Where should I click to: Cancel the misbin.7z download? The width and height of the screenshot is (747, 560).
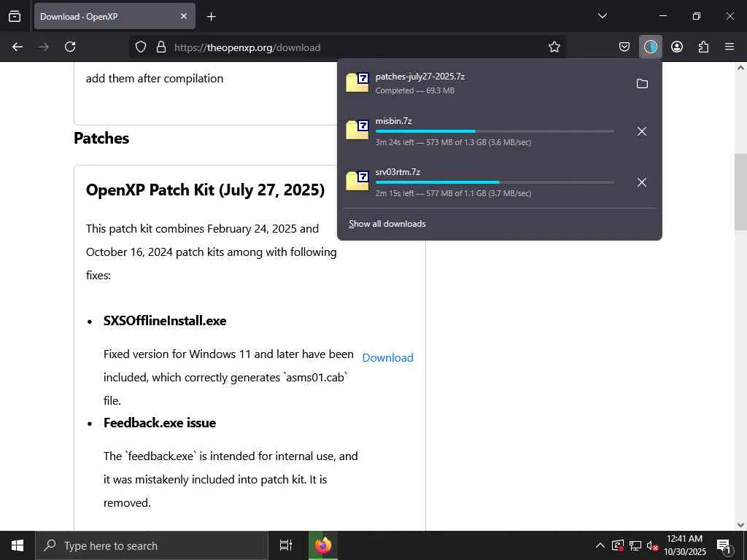[642, 131]
